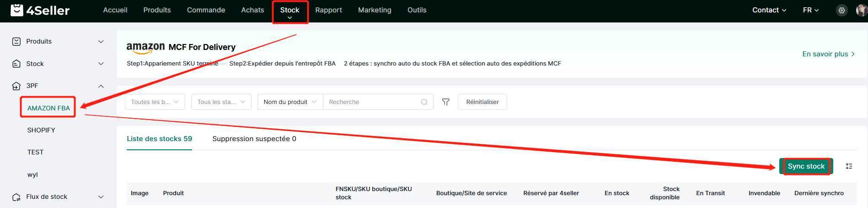The height and width of the screenshot is (208, 868).
Task: Click the En stock column header
Action: (x=617, y=193)
